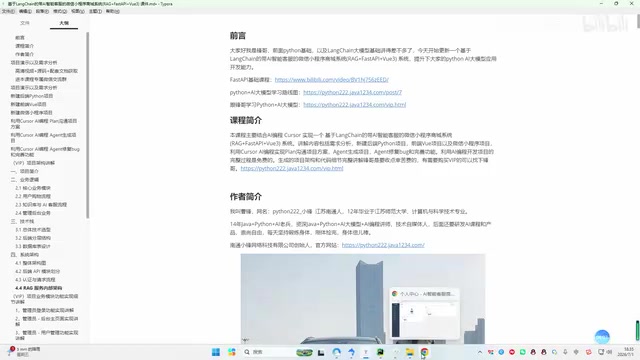Go to 新建微信小程序项目 outline entry
Image resolution: width=640 pixels, height=360 pixels.
pos(31,113)
